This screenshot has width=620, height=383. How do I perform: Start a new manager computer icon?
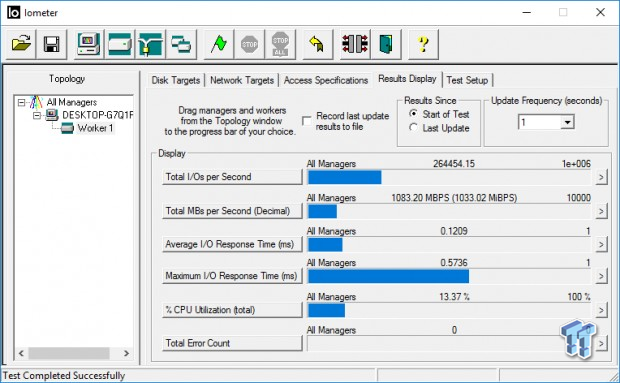(x=89, y=44)
